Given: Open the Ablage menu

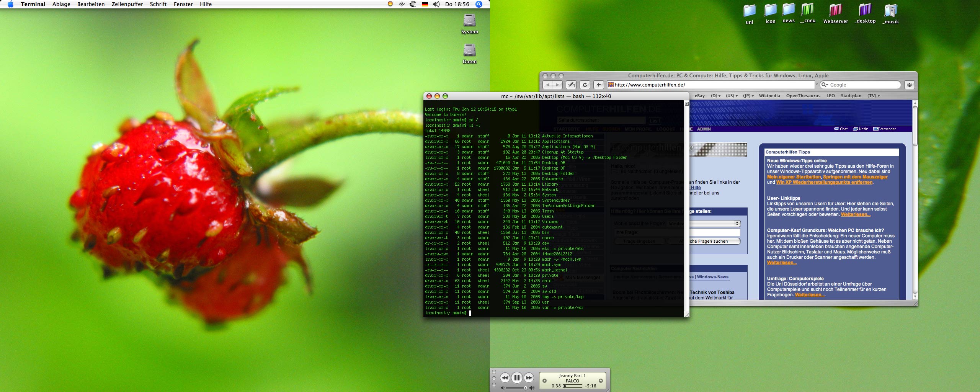Looking at the screenshot, I should coord(61,4).
